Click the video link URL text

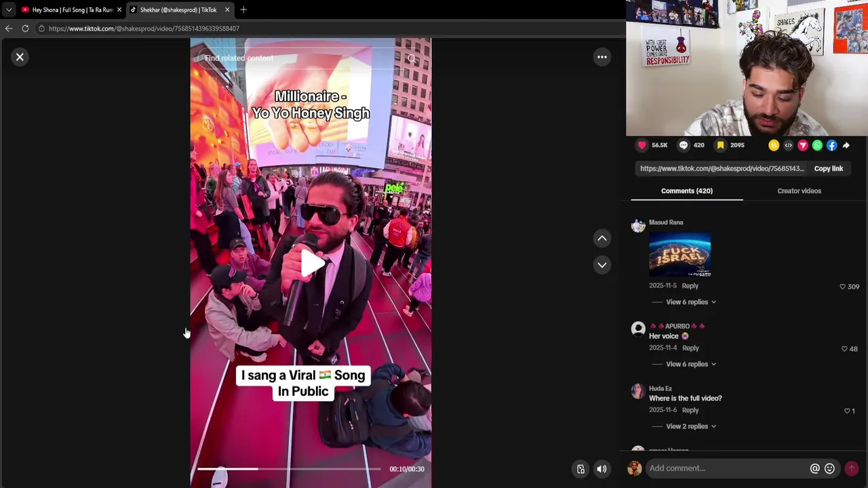(x=722, y=169)
